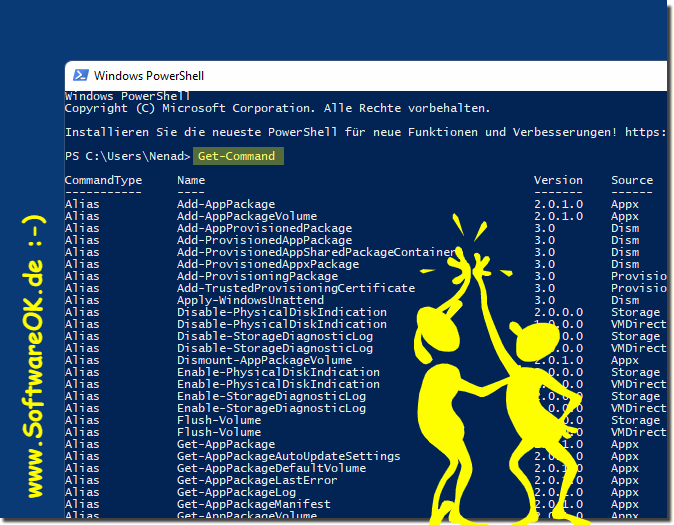Click Alias in the Get-AppPackageManifest row
The image size is (674, 525).
click(x=82, y=504)
